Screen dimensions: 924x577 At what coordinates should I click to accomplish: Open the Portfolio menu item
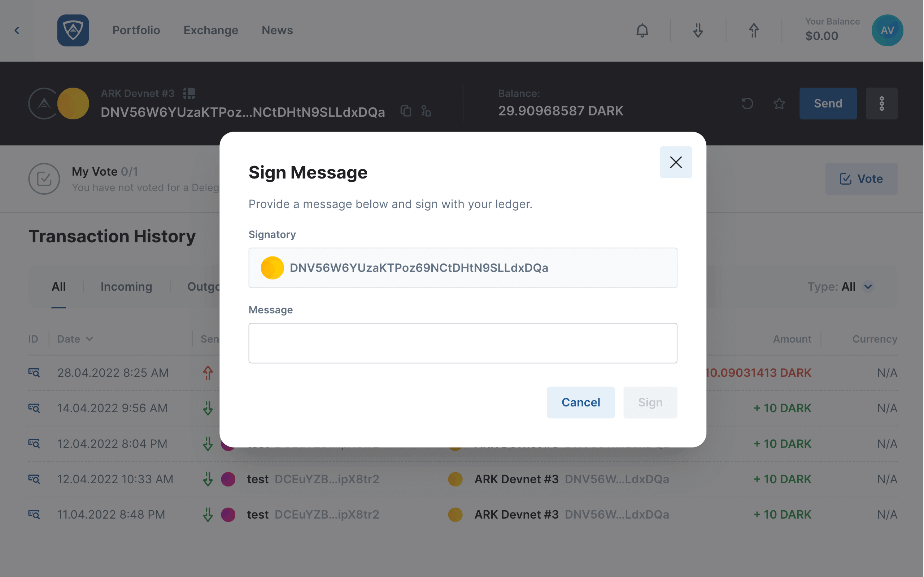136,30
